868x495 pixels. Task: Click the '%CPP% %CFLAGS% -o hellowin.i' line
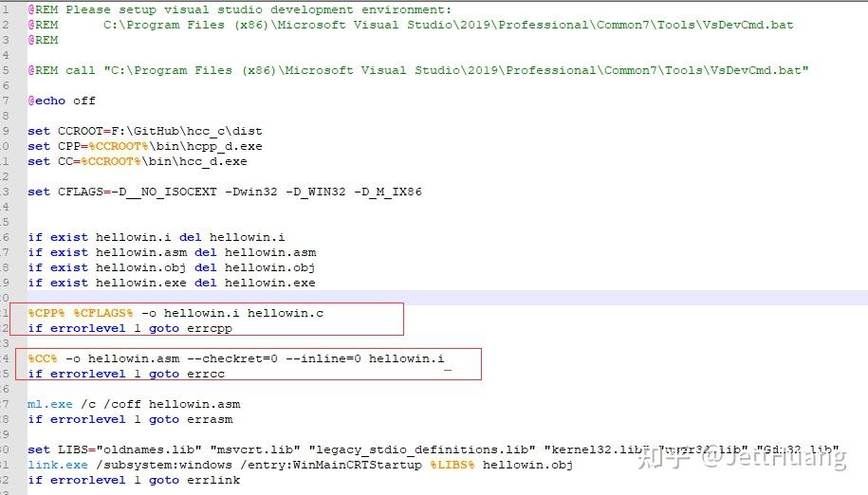click(175, 313)
